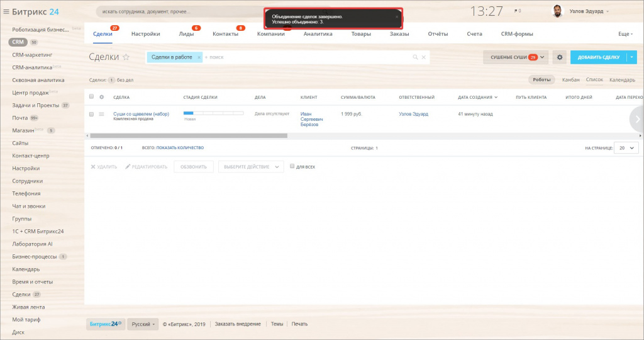Open Контакт-центр in sidebar
This screenshot has height=340, width=644.
(x=30, y=156)
